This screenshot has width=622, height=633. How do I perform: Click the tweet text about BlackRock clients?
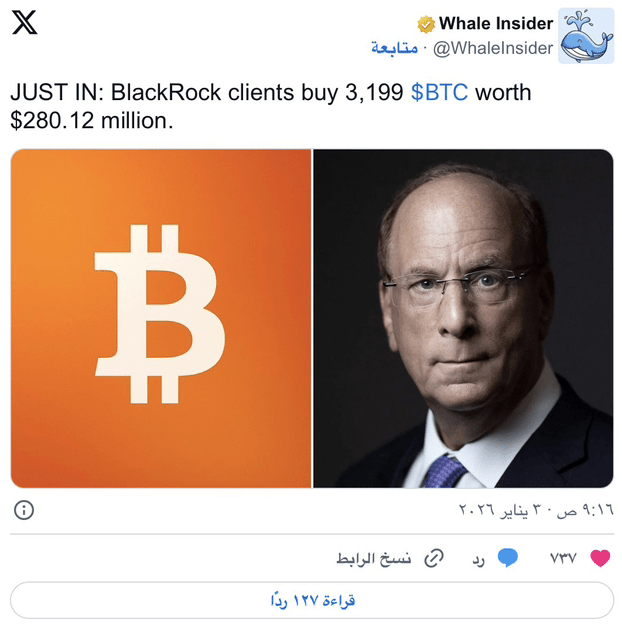pos(270,106)
